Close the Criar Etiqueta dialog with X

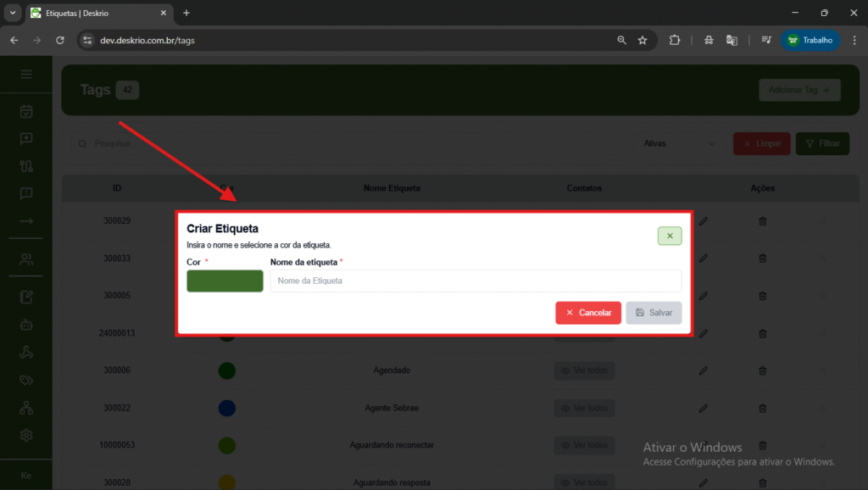coord(669,236)
